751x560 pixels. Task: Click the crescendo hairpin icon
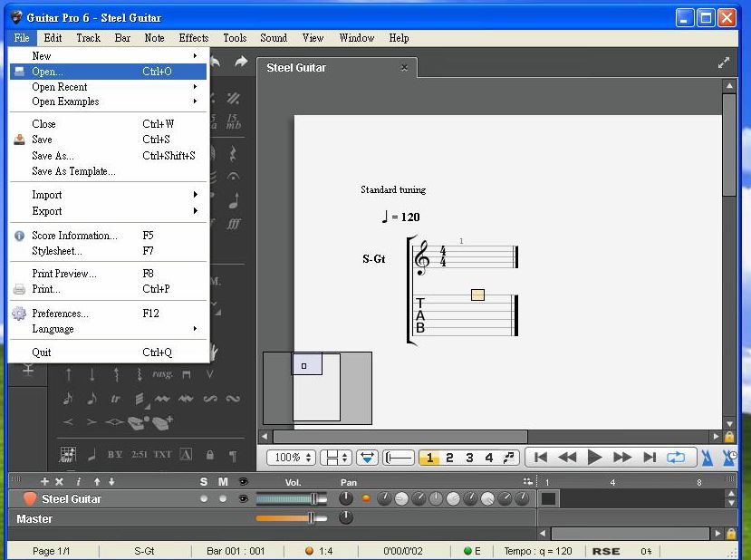(x=69, y=422)
